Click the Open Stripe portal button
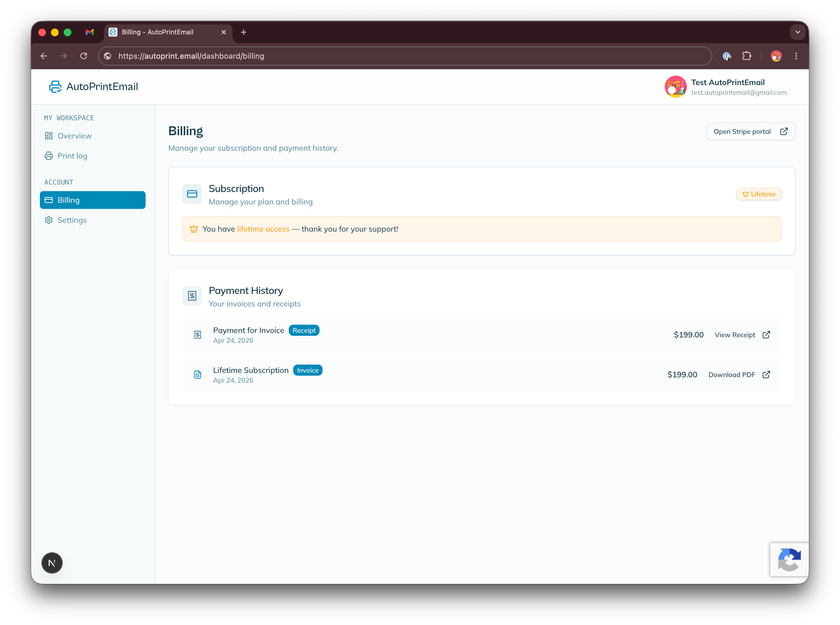 751,132
